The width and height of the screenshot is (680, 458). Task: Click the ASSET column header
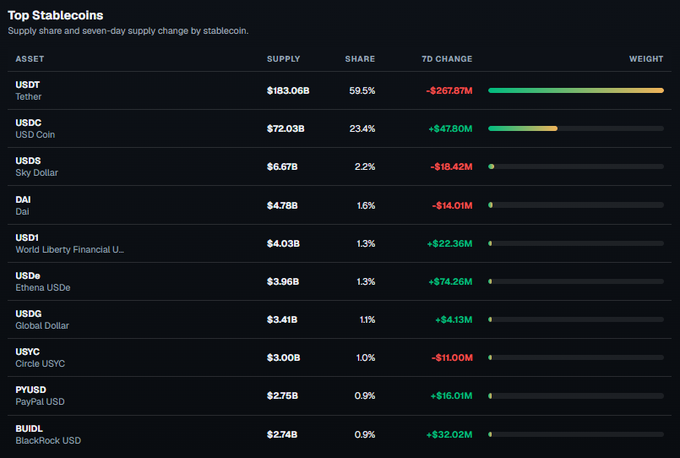29,59
